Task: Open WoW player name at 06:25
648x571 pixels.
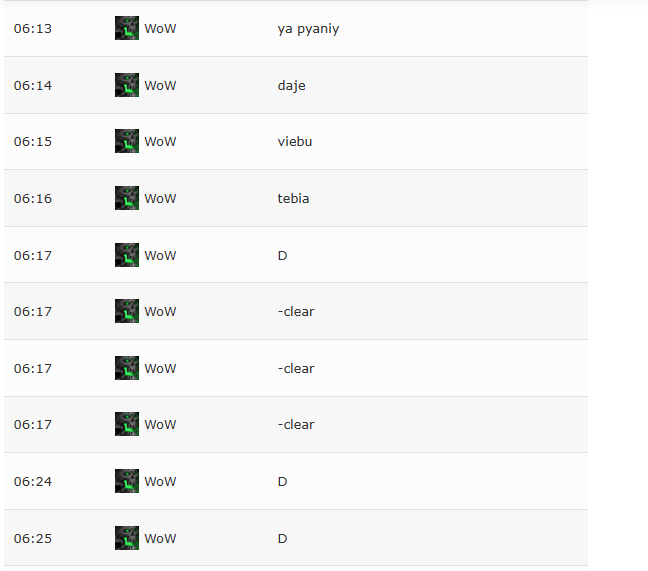Action: pyautogui.click(x=160, y=538)
